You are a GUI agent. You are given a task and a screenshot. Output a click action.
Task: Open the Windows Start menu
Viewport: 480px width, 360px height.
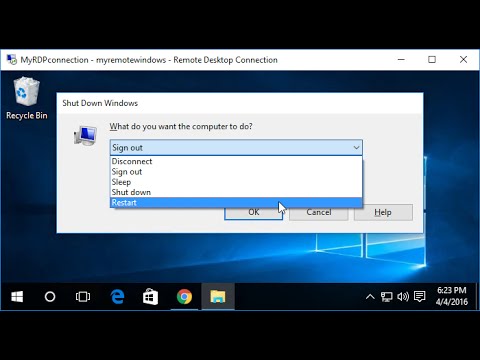(x=17, y=296)
